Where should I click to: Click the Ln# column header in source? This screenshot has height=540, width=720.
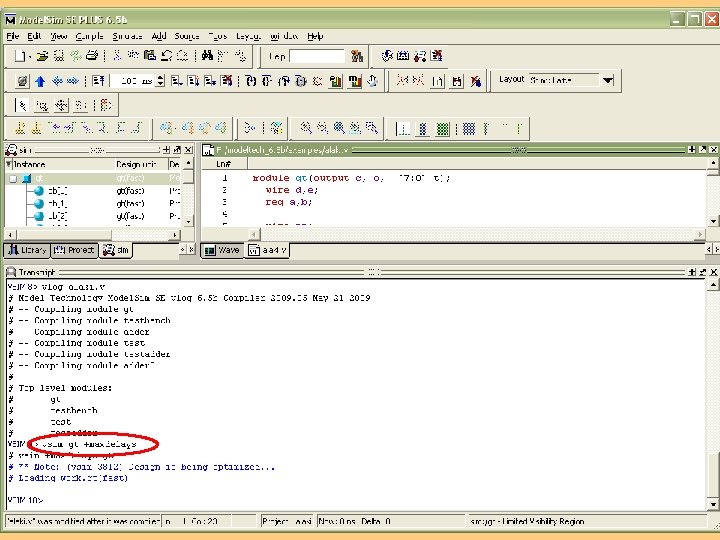pyautogui.click(x=224, y=164)
